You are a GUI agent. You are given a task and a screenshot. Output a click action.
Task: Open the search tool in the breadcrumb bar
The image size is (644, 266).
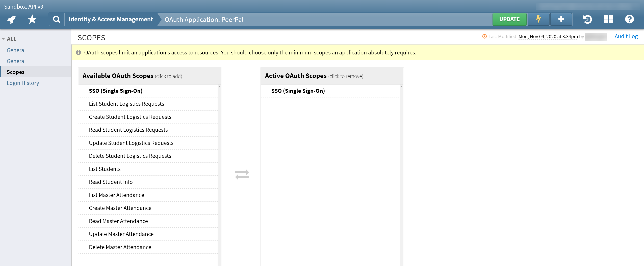pyautogui.click(x=56, y=19)
